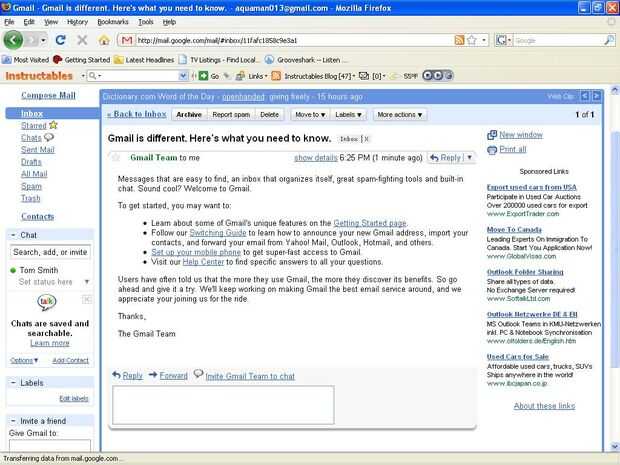Subscribe via the RSS feed icon
The image size is (620, 465).
[459, 40]
